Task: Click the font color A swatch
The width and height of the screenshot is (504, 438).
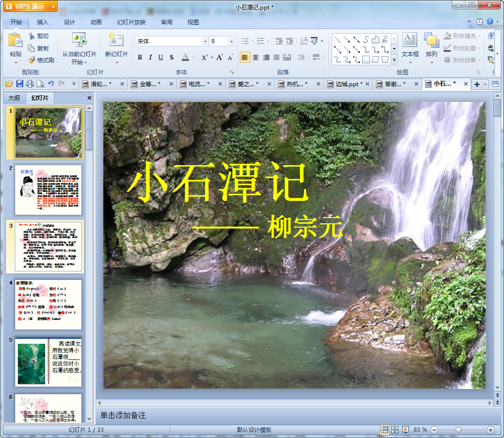Action: 186,57
